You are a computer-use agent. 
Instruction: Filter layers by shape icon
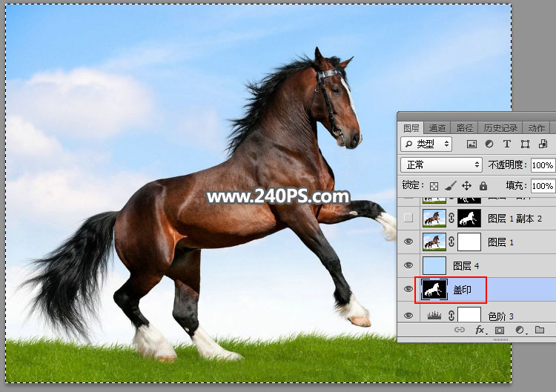click(525, 144)
